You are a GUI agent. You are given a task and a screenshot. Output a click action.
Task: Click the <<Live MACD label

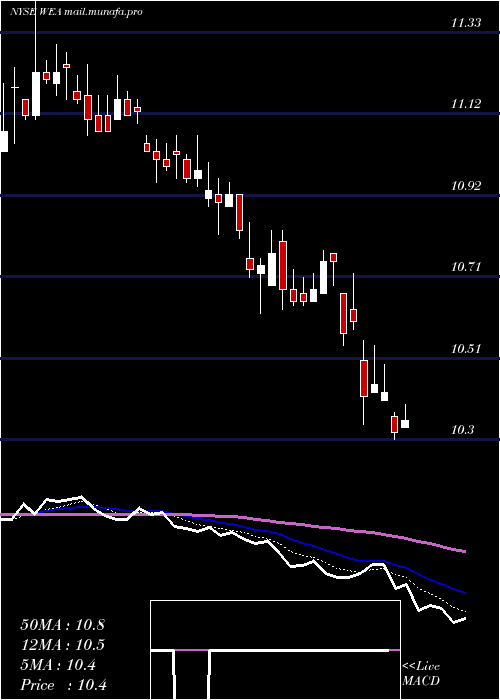pos(421,674)
